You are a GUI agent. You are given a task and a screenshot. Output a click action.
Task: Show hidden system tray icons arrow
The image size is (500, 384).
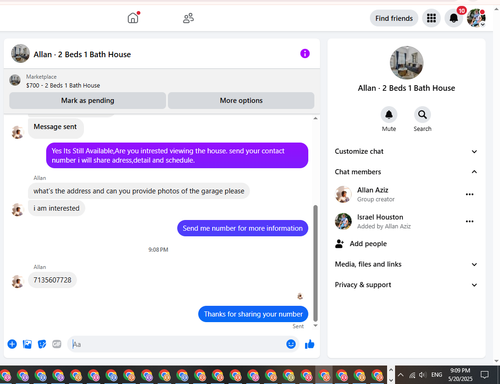coord(401,375)
